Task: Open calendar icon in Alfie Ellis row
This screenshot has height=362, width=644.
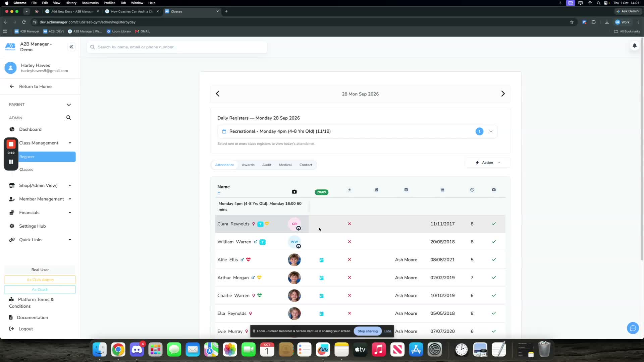Action: 321,260
